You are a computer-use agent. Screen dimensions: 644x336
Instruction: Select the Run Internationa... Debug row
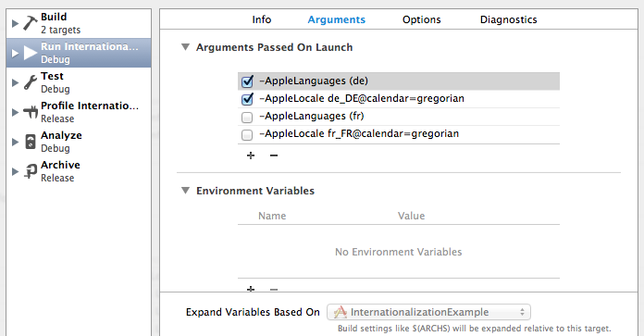(79, 53)
